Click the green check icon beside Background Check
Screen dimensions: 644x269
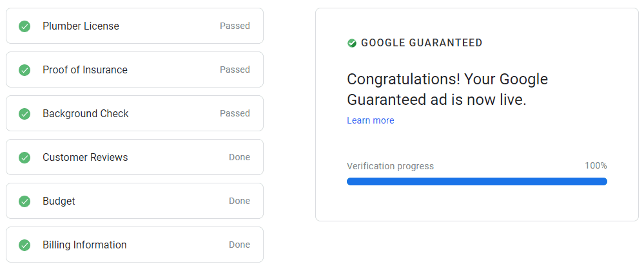24,114
